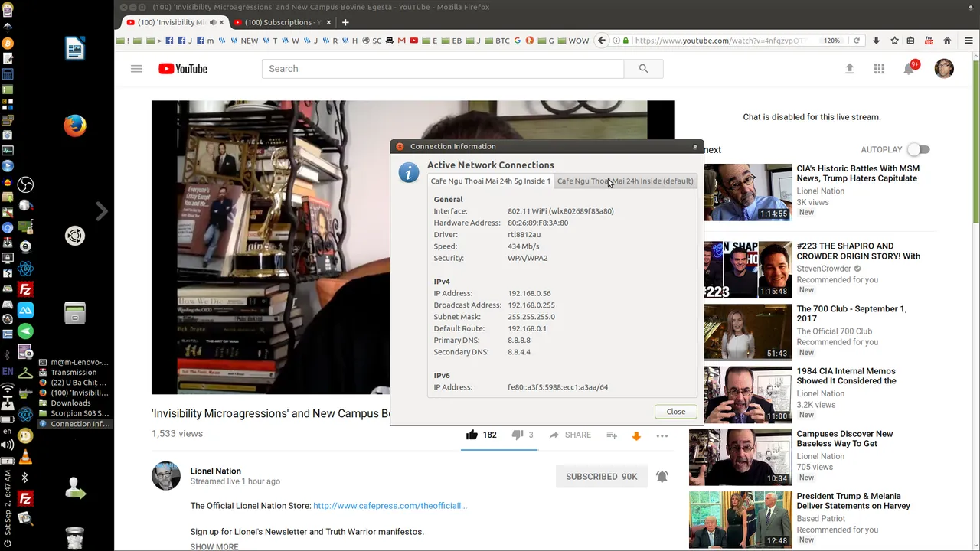Focus the YouTube Search field
This screenshot has height=551, width=980.
point(443,69)
